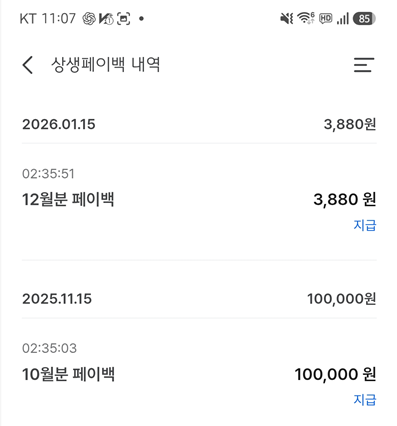Image resolution: width=397 pixels, height=426 pixels.
Task: Tap the cellular signal bars icon
Action: tap(343, 18)
